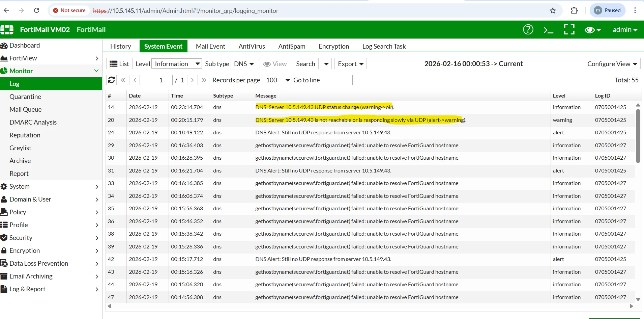Viewport: 644px width, 319px height.
Task: Switch to the Log Search Task tab
Action: tap(384, 46)
